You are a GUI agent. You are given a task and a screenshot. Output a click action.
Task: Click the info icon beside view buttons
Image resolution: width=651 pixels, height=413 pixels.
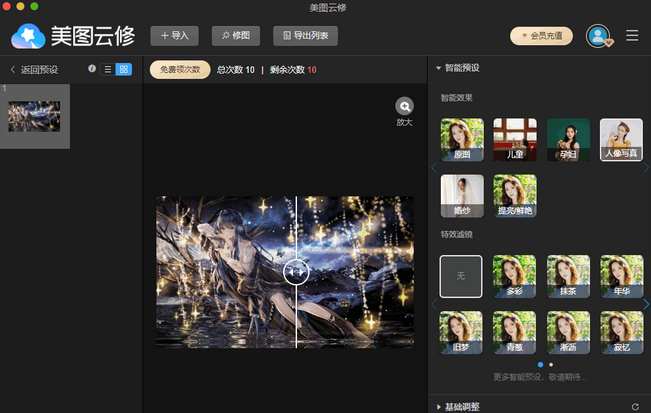point(92,69)
